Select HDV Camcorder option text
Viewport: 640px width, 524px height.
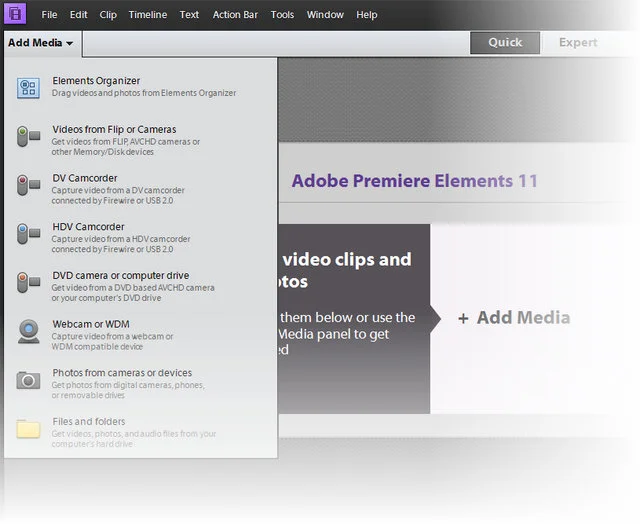pos(89,226)
